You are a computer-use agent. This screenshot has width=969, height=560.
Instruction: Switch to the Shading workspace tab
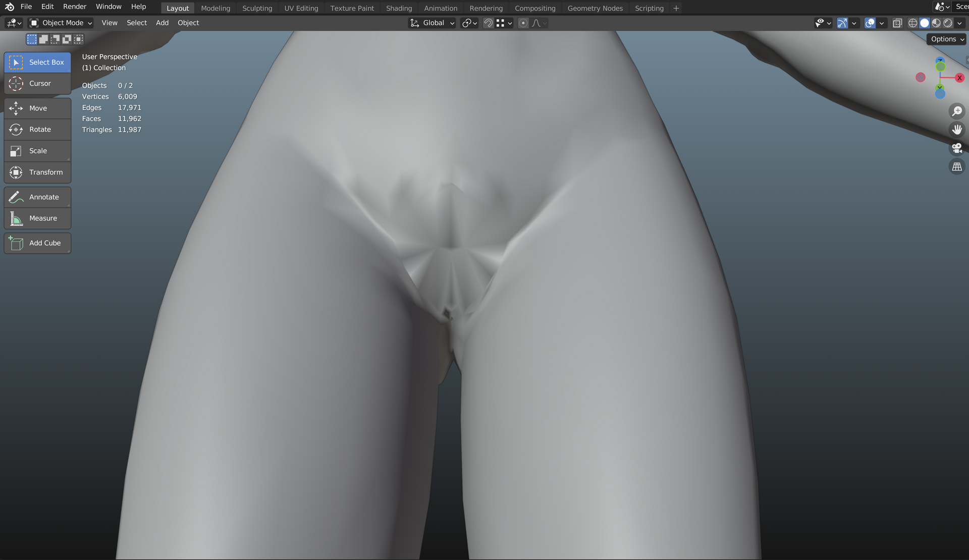(x=399, y=9)
